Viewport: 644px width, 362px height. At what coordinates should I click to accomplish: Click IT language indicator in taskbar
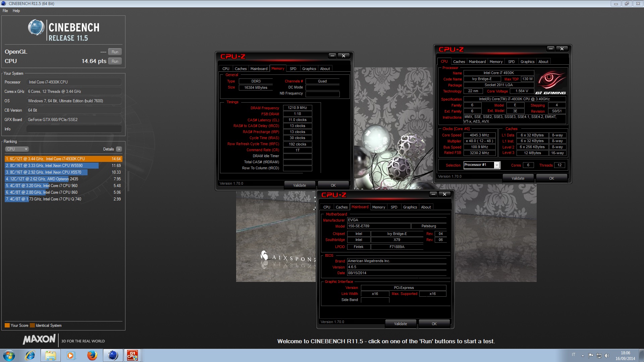click(x=574, y=355)
